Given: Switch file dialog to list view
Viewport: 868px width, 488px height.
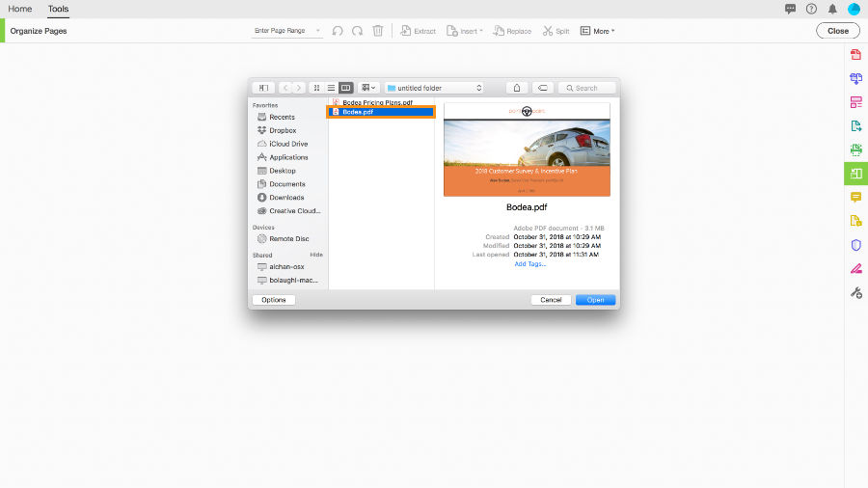Looking at the screenshot, I should [331, 88].
